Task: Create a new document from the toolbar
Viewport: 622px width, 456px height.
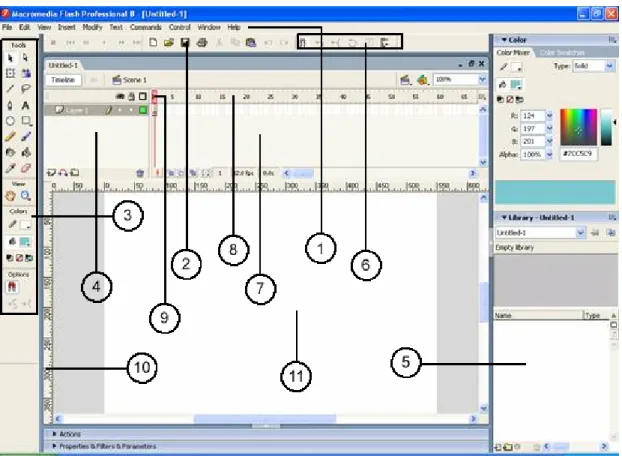Action: pos(153,42)
